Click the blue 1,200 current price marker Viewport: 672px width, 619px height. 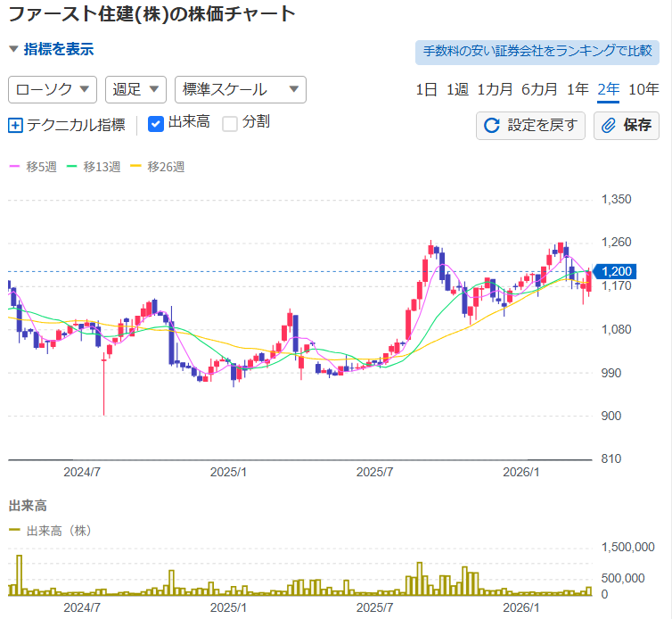click(x=616, y=271)
